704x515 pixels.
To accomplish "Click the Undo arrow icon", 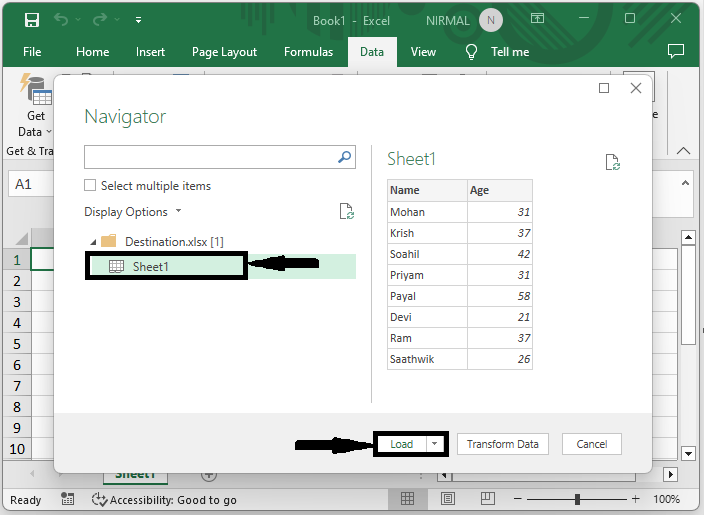I will point(61,19).
